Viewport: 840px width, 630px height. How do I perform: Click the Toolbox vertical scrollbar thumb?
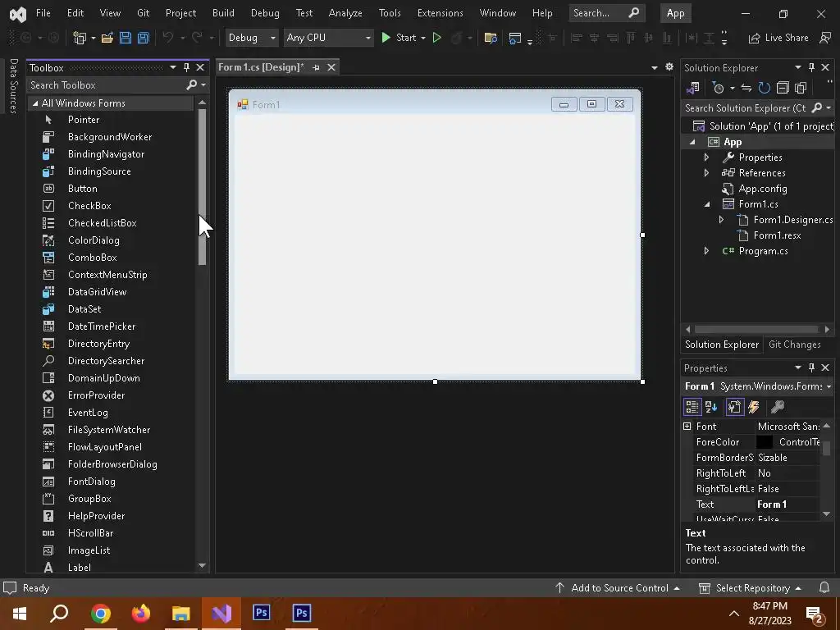tap(202, 186)
